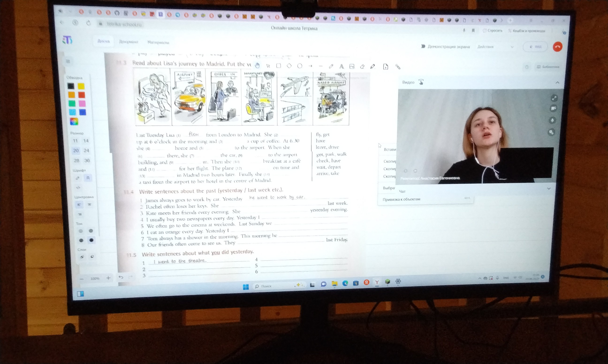Click the add document page icon
Image resolution: width=608 pixels, height=364 pixels.
coord(385,66)
